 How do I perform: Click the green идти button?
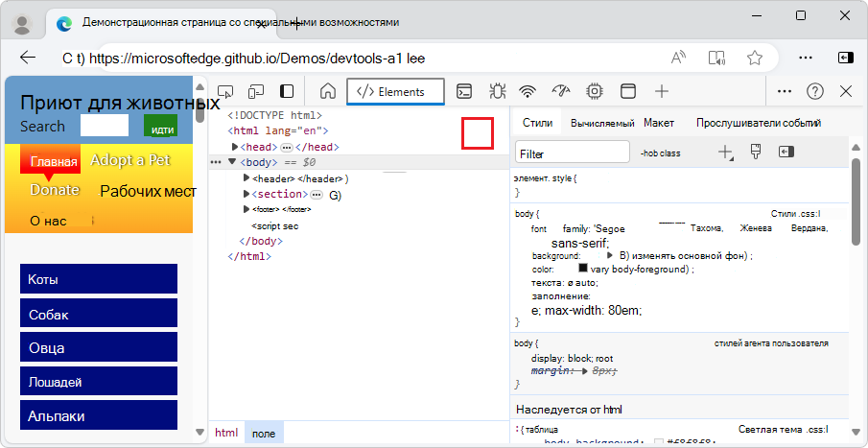(x=160, y=127)
